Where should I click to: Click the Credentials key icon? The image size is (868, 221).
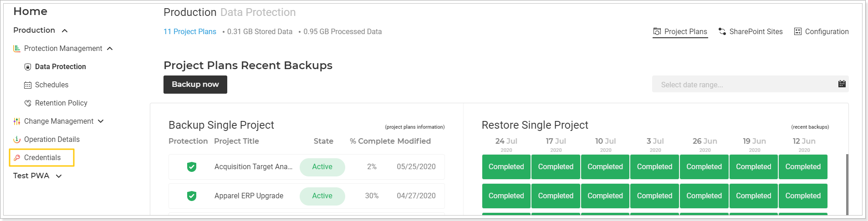17,158
